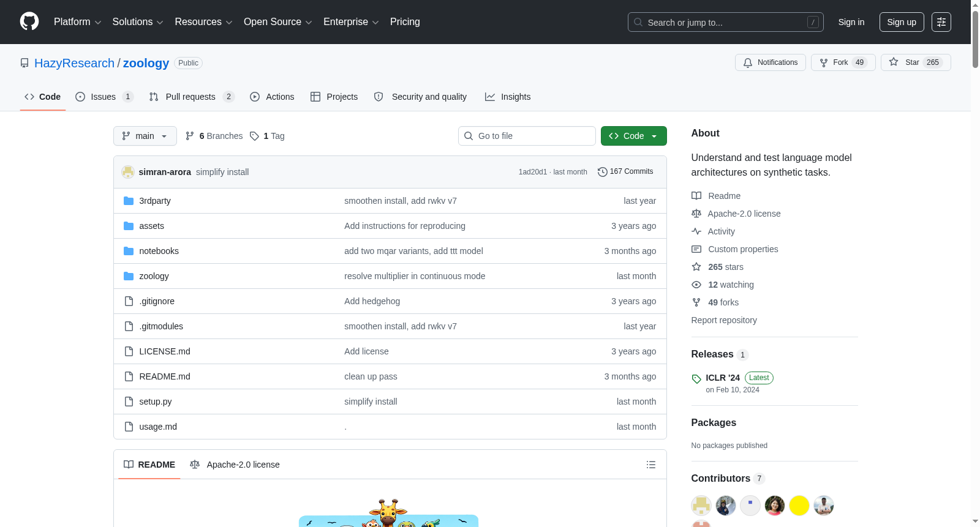Click the Go to file search field
The image size is (980, 527).
click(527, 136)
